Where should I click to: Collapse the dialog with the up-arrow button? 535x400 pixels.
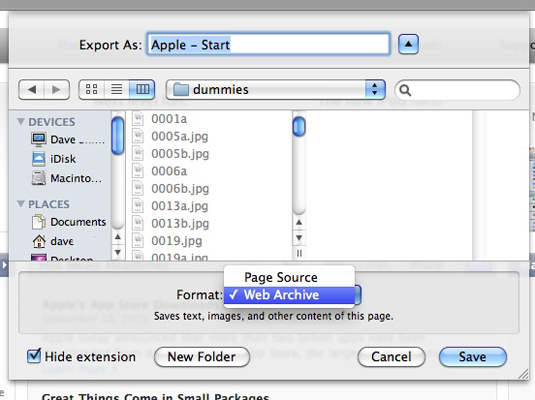pos(408,44)
